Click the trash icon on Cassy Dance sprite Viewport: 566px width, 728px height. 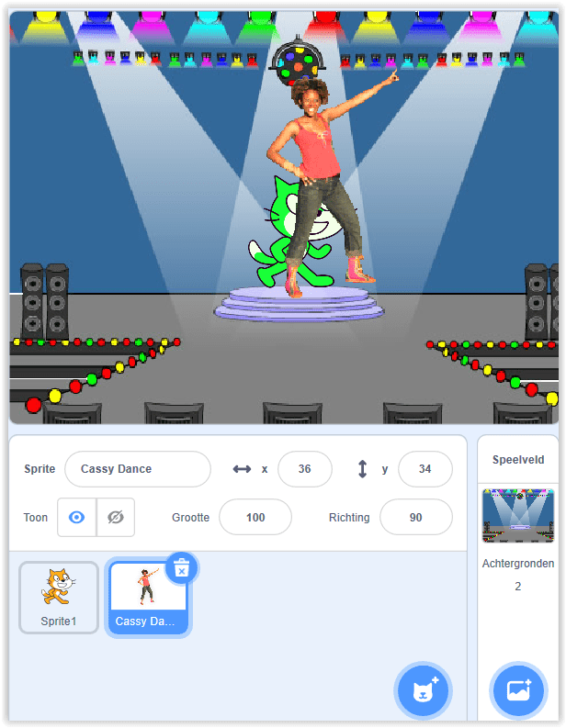pos(181,568)
